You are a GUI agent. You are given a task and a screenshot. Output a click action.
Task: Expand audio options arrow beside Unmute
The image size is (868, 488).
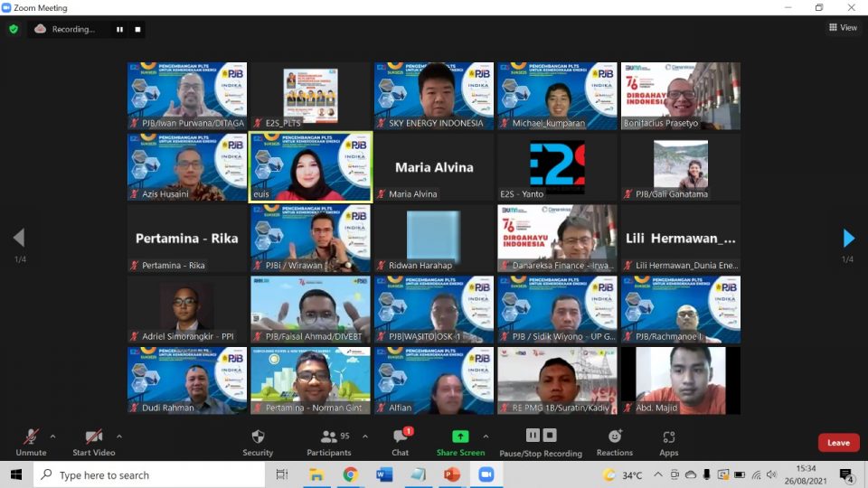(52, 436)
